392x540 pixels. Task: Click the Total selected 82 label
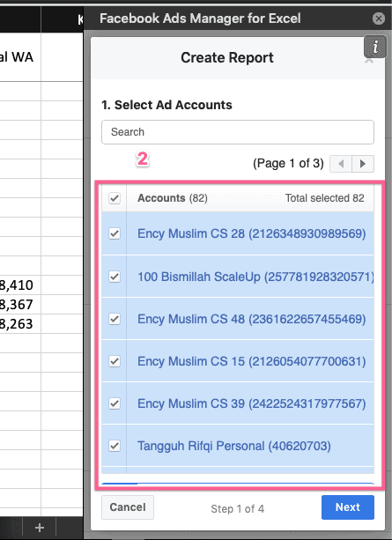pyautogui.click(x=324, y=198)
